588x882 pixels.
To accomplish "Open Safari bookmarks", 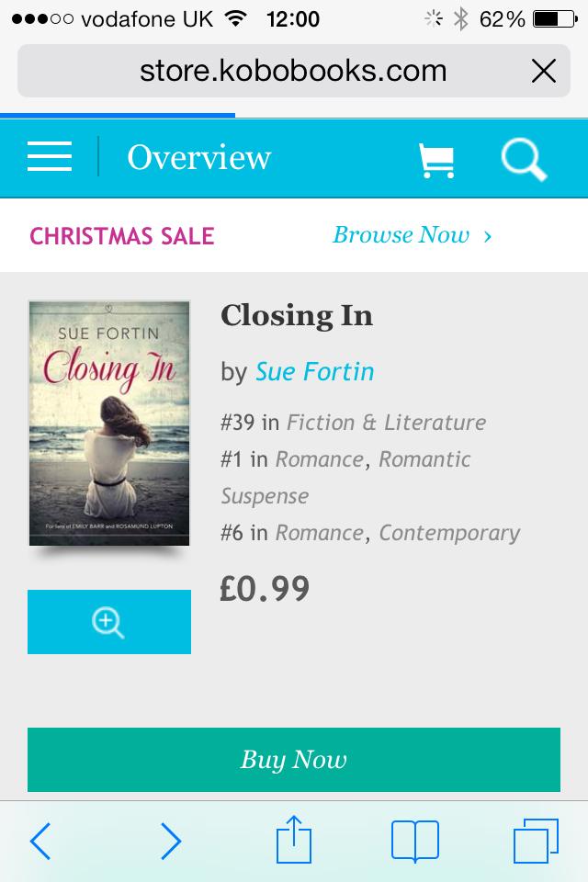I will [x=414, y=841].
